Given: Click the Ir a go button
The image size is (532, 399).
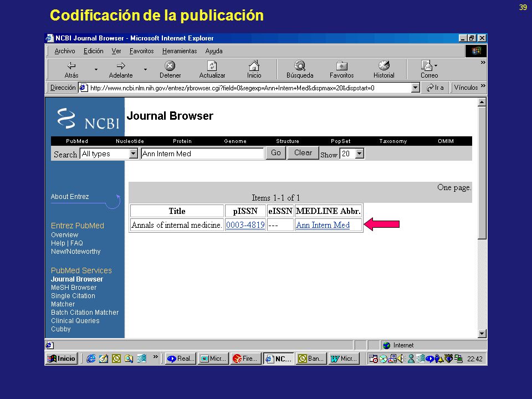Looking at the screenshot, I should (436, 88).
